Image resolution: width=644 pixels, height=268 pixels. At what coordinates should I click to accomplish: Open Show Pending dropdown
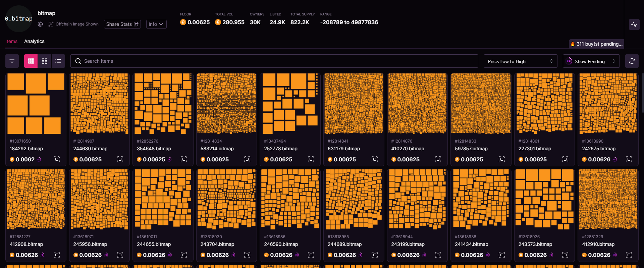591,61
